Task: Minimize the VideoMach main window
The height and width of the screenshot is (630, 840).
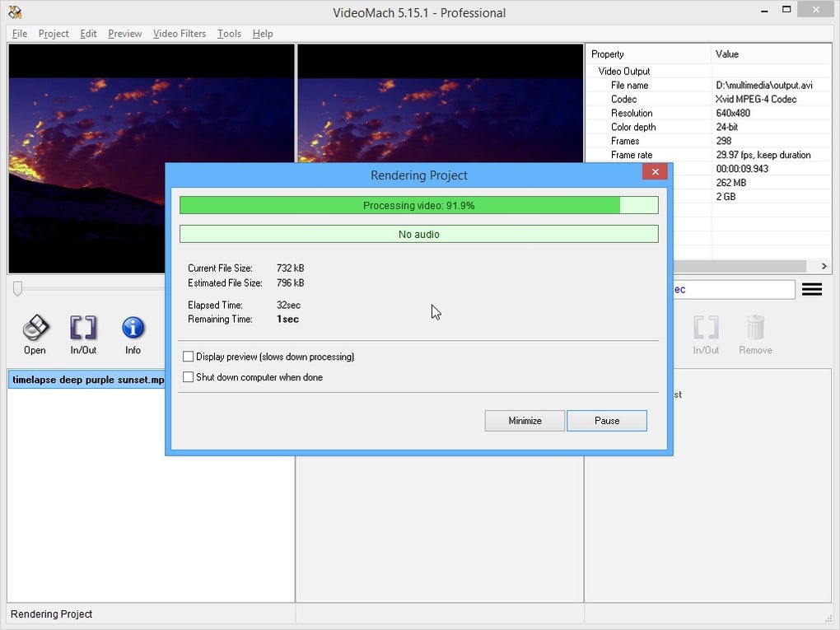Action: [764, 10]
